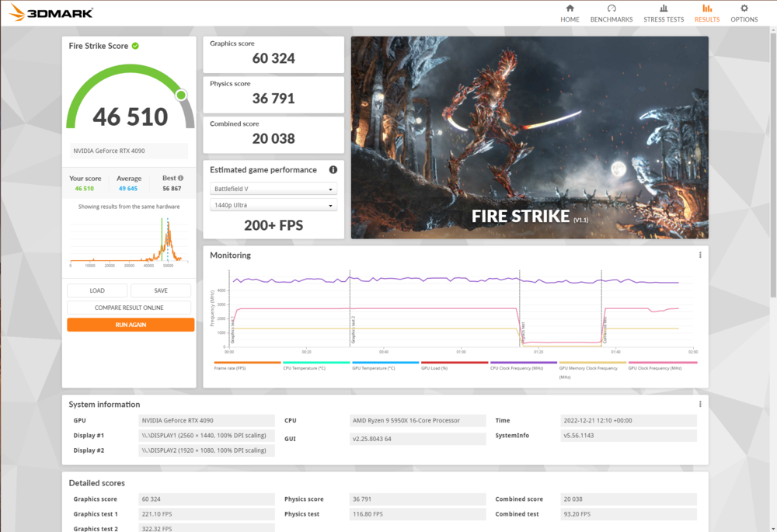Screen dimensions: 777x532
Task: Click the GUI version v2.25.8043 64
Action: point(417,439)
